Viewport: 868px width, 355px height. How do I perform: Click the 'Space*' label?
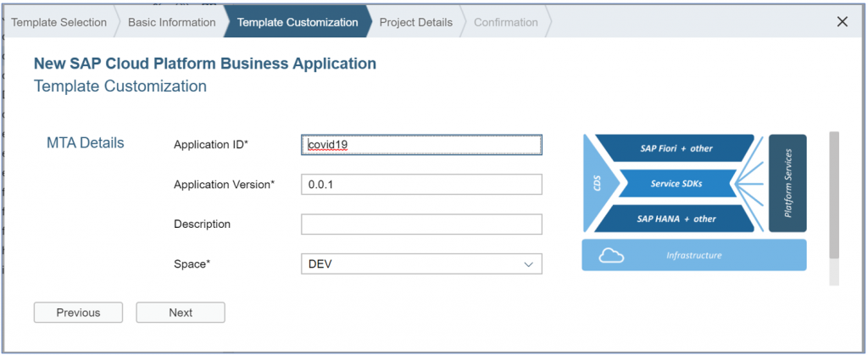click(192, 264)
